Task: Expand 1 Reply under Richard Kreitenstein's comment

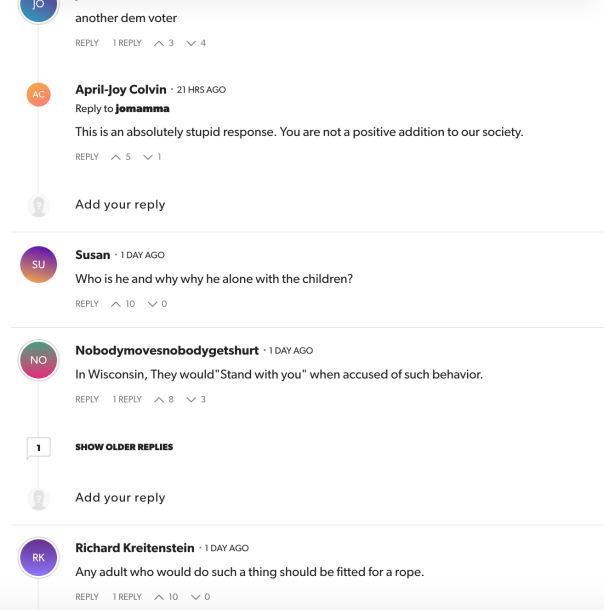Action: pos(127,597)
